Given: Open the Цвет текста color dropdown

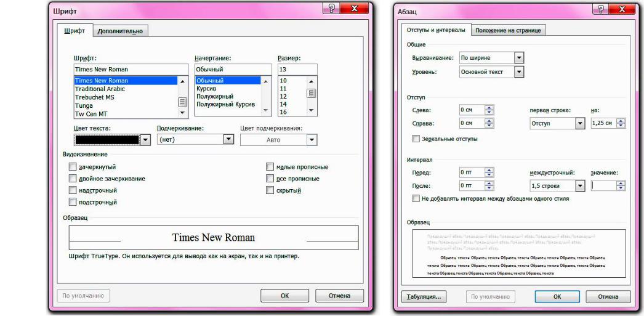Looking at the screenshot, I should click(145, 140).
